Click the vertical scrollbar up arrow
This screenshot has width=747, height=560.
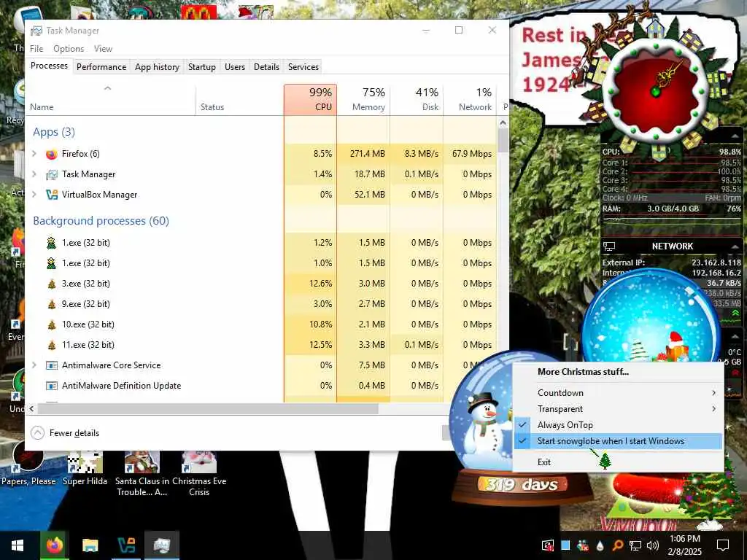[503, 123]
